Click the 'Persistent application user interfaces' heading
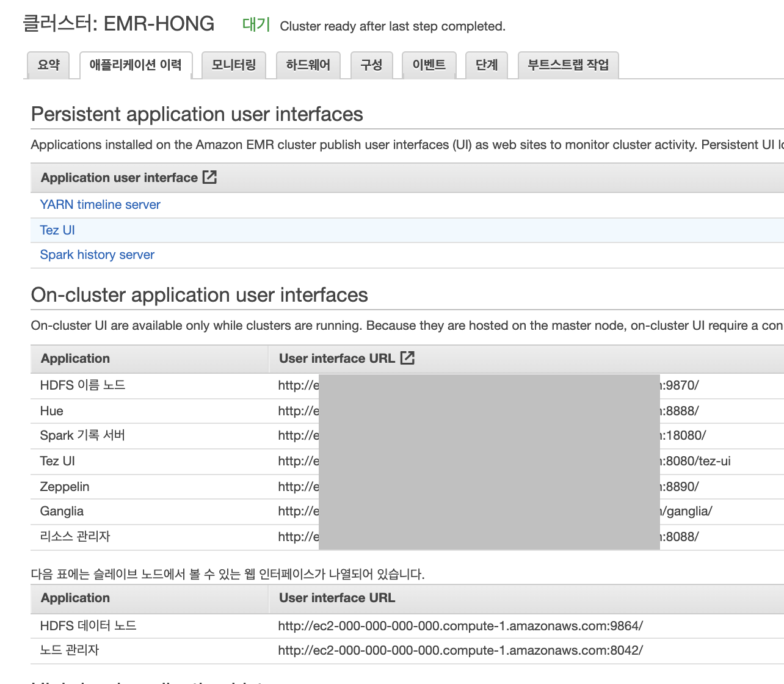This screenshot has height=684, width=784. [197, 114]
